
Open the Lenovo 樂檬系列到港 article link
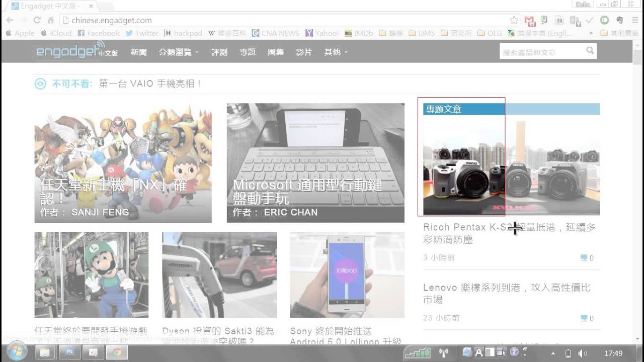[x=507, y=294]
